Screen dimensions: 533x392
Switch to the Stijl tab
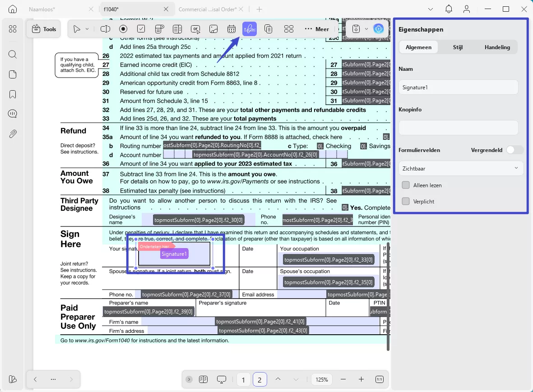(458, 47)
